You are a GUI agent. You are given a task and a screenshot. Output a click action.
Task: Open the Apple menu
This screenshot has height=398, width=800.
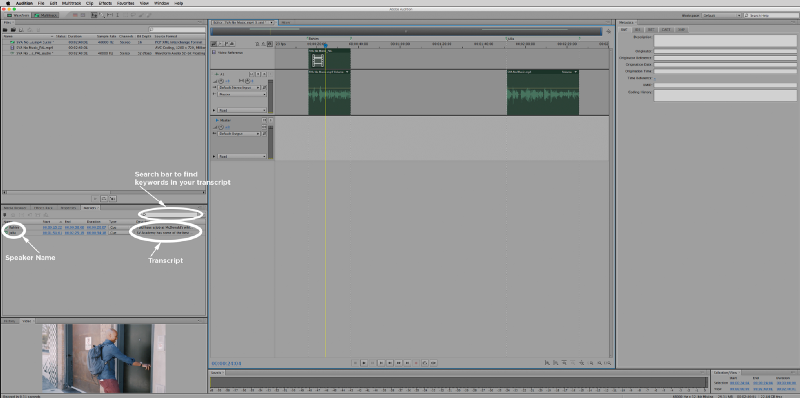tap(8, 3)
